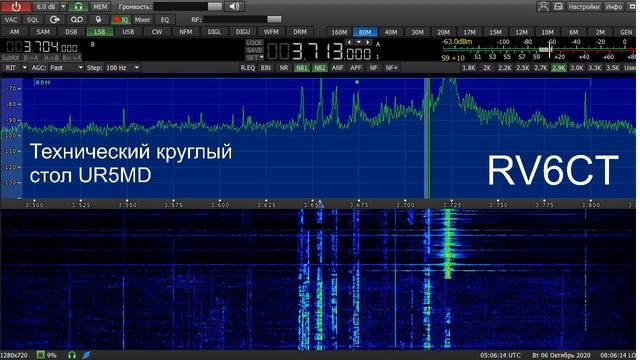Select the AM mode
Image resolution: width=640 pixels, height=360 pixels.
(14, 32)
